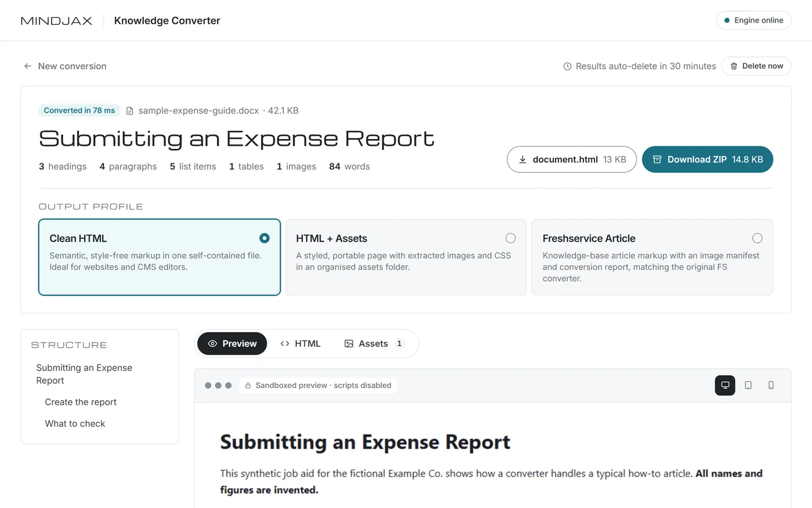Click the Converted in 78 ms badge
The height and width of the screenshot is (508, 812).
pyautogui.click(x=79, y=110)
